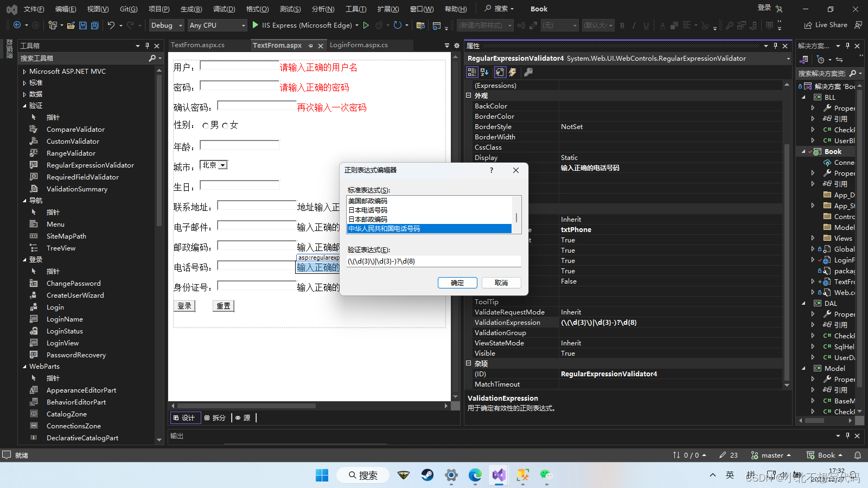Open the Debug configuration dropdown
Image resolution: width=868 pixels, height=488 pixels.
point(166,25)
